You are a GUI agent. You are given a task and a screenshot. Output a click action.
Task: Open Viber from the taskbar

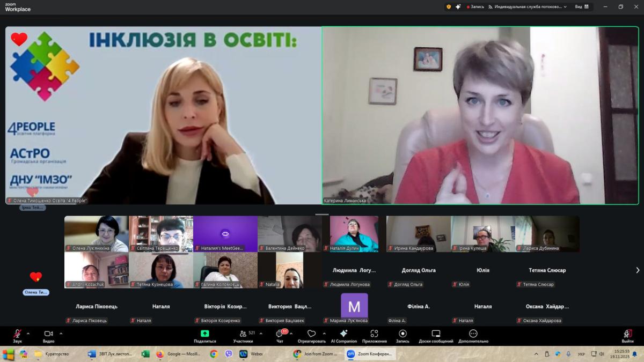[229, 354]
